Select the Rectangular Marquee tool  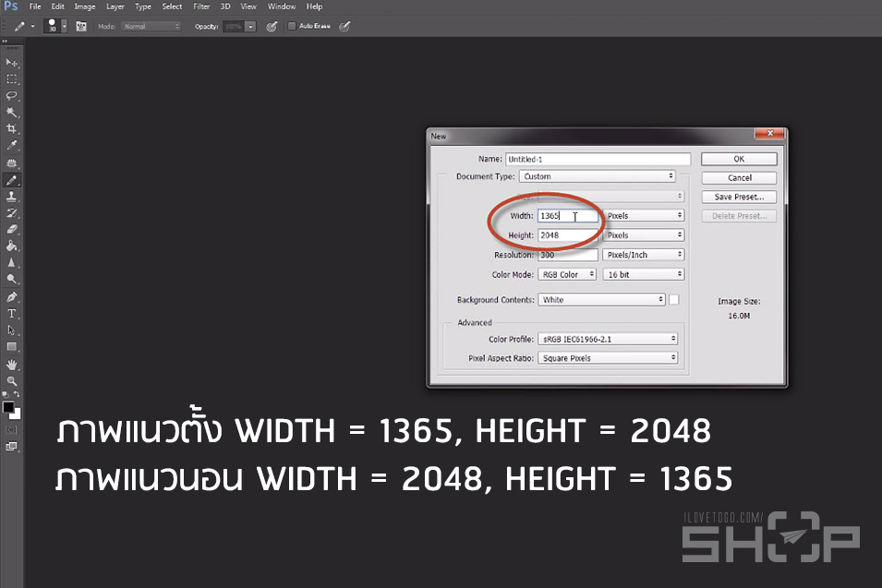click(x=11, y=79)
